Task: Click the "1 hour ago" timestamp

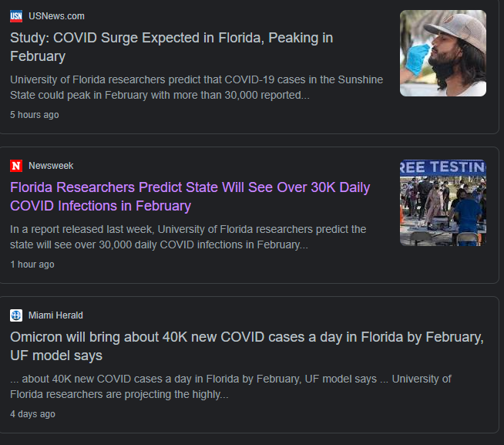Action: point(32,265)
